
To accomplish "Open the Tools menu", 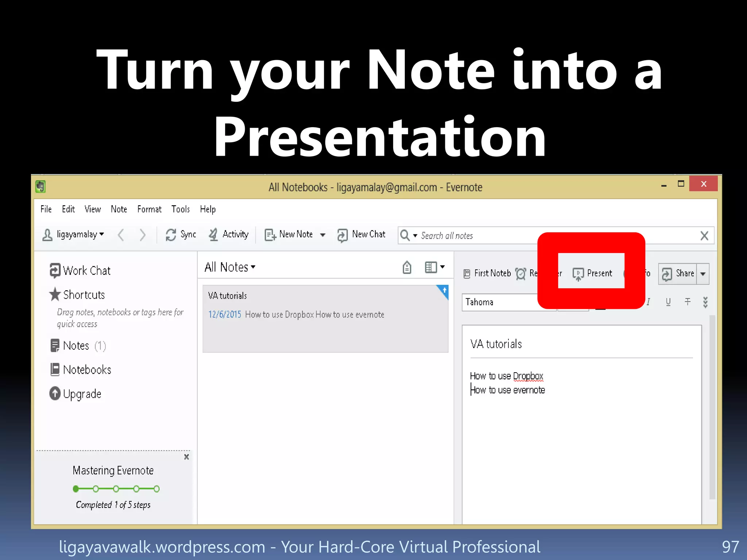I will point(181,209).
